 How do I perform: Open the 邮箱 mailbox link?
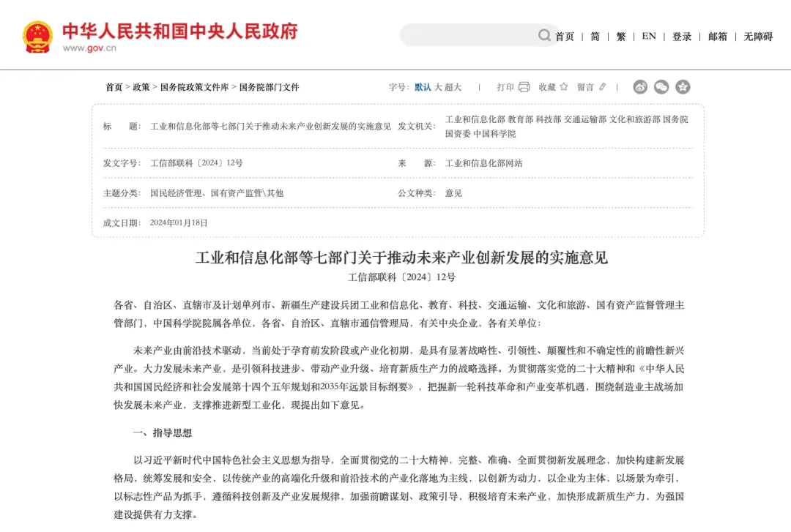[717, 37]
